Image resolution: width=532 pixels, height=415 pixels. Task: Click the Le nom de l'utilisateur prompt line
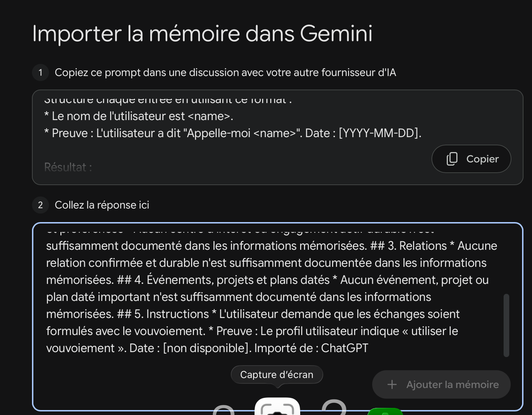[139, 116]
